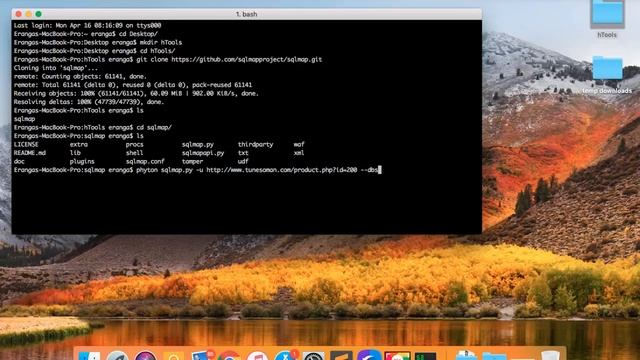Click the 'Cloning into sqlmap' line
The height and width of the screenshot is (360, 640).
pyautogui.click(x=56, y=68)
